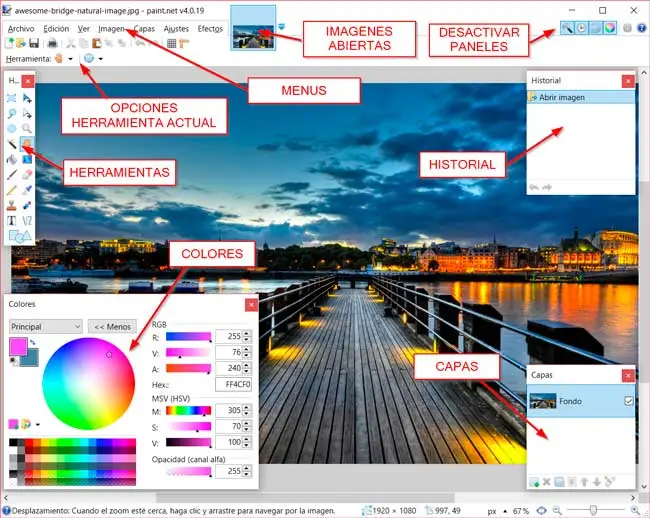Increase the Opacidad alpha stepper

coord(247,468)
